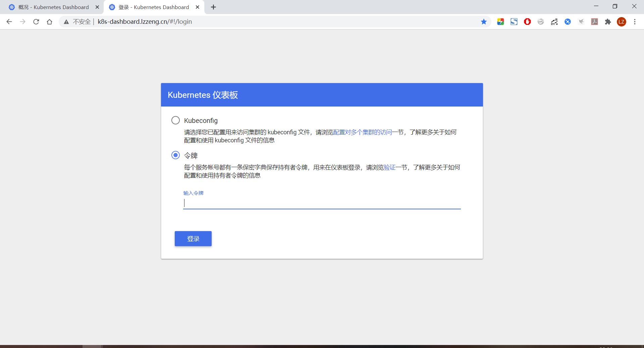This screenshot has height=348, width=644.
Task: Open the Chrome three-dot menu
Action: (635, 22)
